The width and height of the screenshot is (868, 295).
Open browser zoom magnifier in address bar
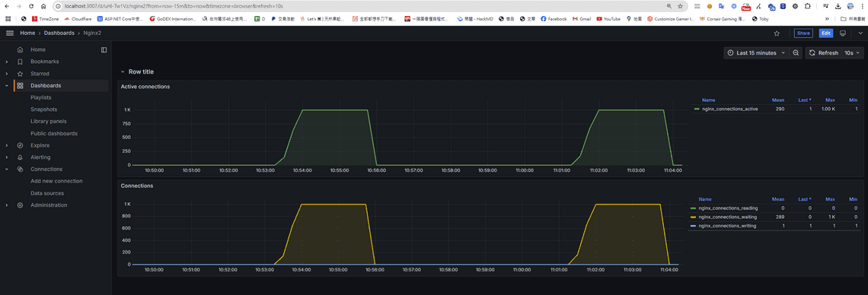pos(669,6)
